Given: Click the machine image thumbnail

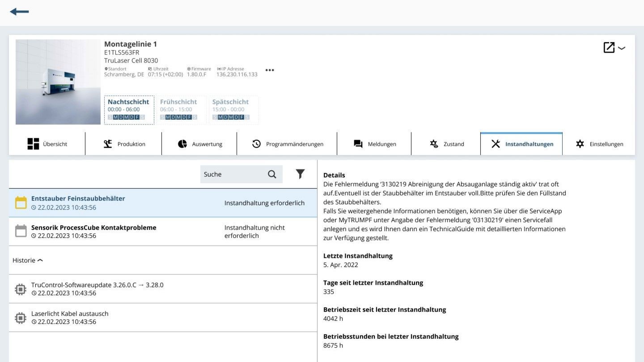Looking at the screenshot, I should (x=58, y=82).
